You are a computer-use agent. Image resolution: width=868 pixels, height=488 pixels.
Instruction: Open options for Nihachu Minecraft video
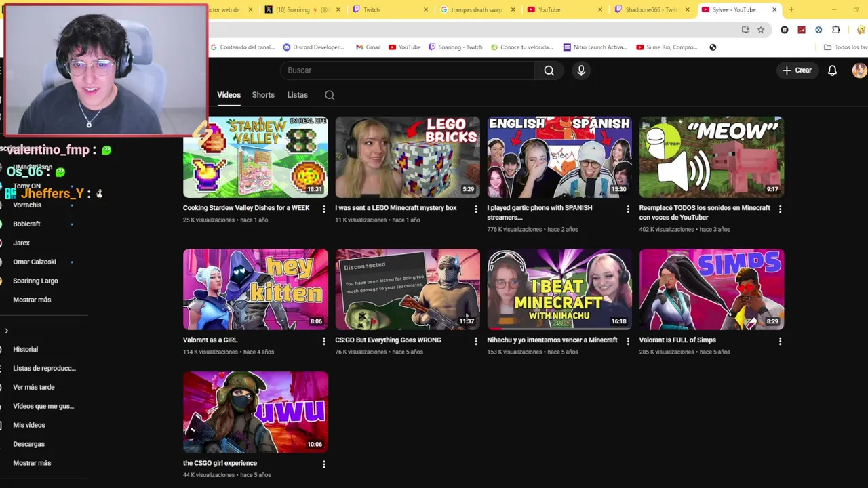click(627, 342)
